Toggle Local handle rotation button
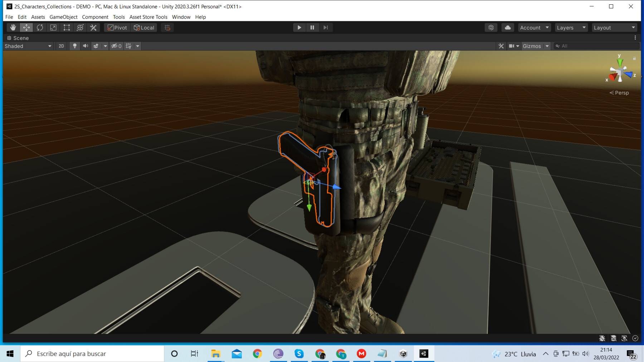Viewport: 644px width, 362px height. pyautogui.click(x=144, y=28)
